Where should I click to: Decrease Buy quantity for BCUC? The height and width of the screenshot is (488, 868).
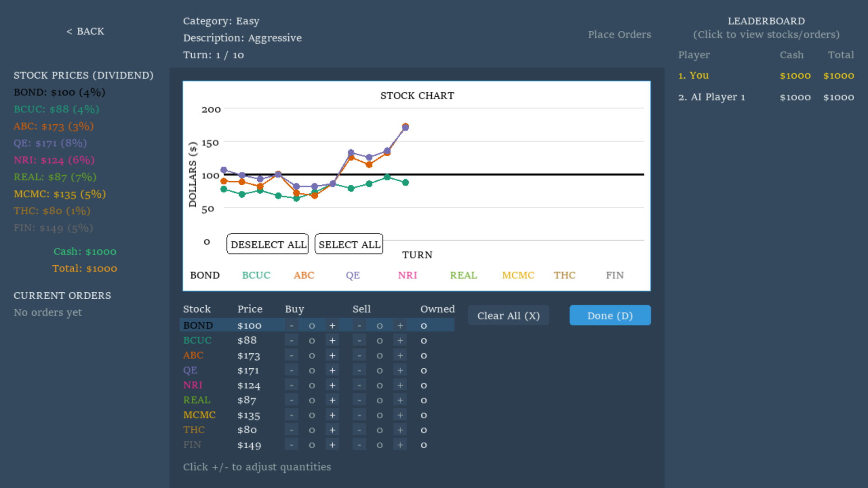292,340
